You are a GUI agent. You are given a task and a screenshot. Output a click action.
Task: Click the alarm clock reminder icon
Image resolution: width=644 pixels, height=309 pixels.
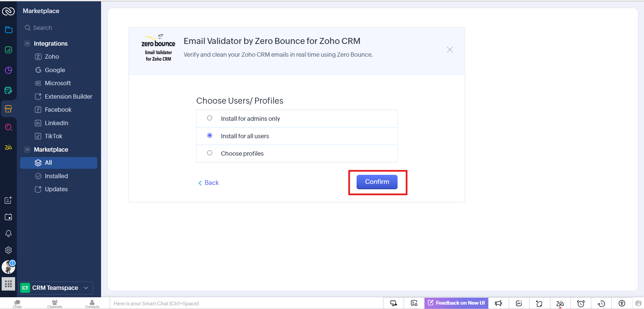click(x=581, y=303)
